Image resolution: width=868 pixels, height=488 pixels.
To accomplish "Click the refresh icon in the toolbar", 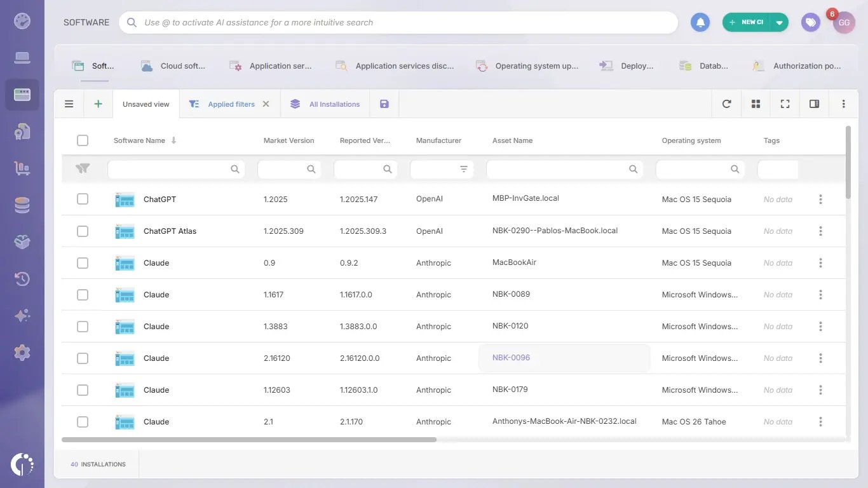I will (726, 104).
